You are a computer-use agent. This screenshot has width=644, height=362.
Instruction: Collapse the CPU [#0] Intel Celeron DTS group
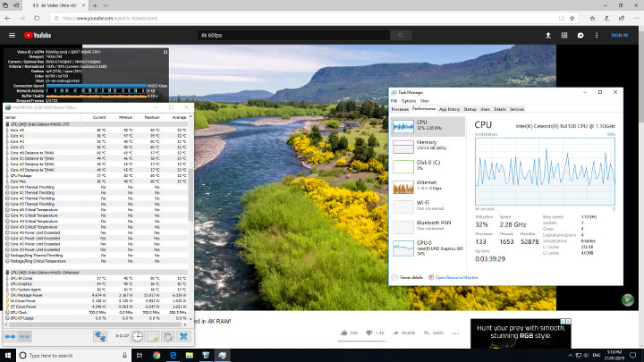tap(5, 122)
